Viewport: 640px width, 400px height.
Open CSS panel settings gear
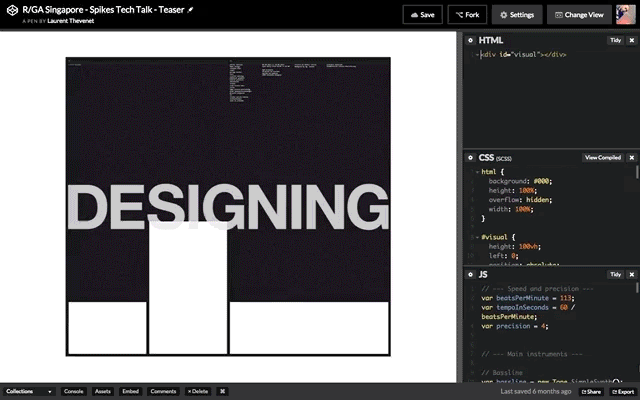(x=470, y=158)
